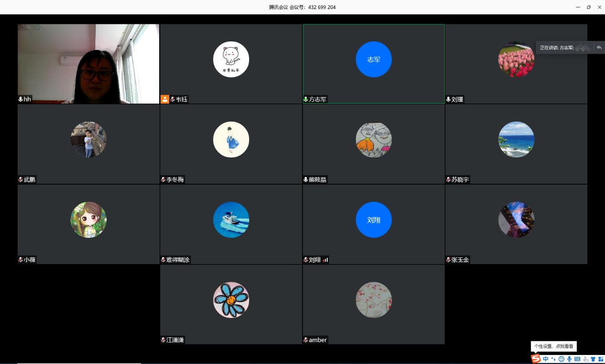The image size is (605, 364).
Task: Select hh's live video tile
Action: coord(88,63)
